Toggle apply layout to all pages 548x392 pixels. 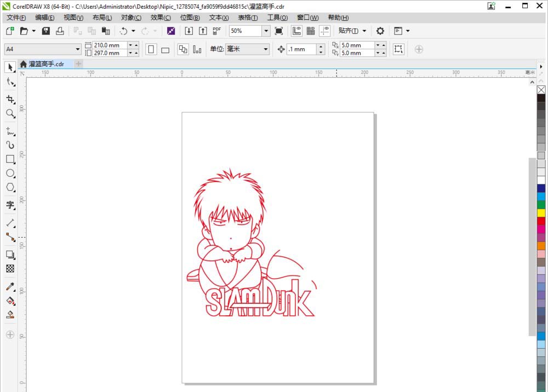point(183,49)
